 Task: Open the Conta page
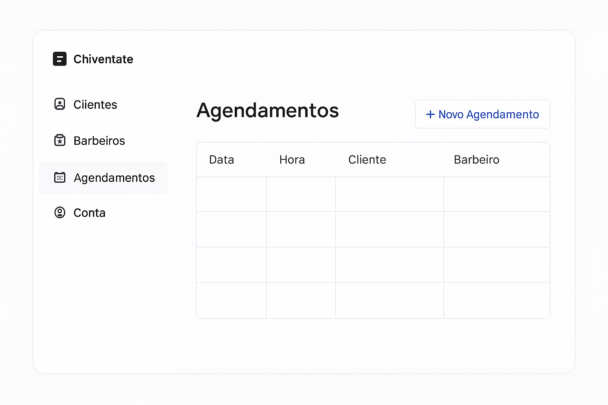89,213
